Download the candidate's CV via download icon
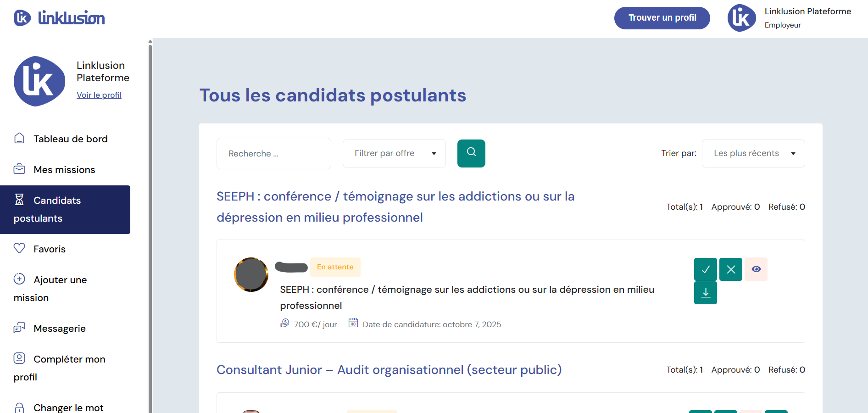Viewport: 868px width, 413px height. point(705,293)
